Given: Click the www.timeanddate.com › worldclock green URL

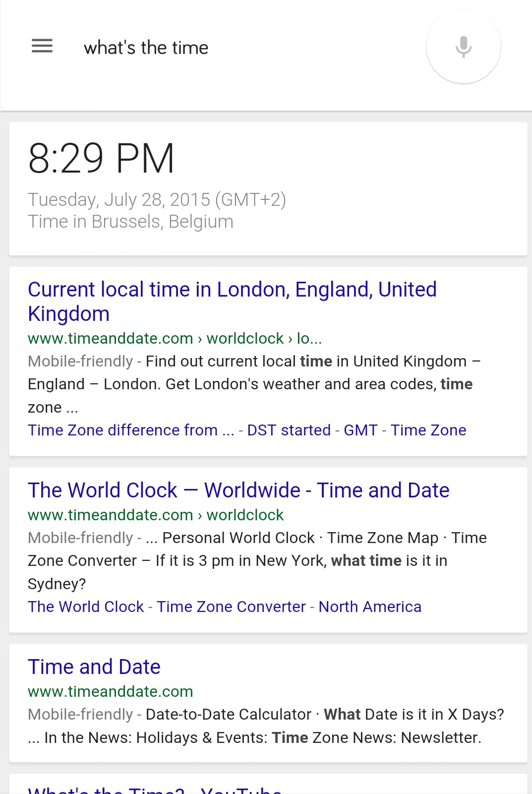Looking at the screenshot, I should click(x=156, y=515).
